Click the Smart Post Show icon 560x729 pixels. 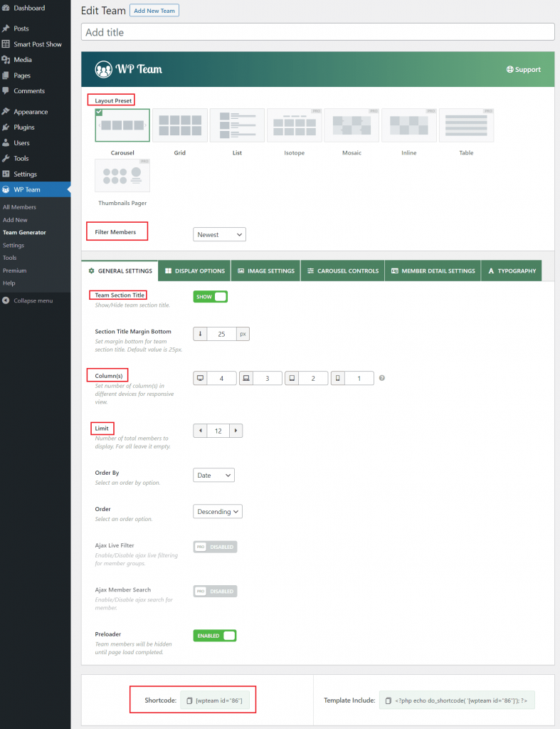[6, 44]
